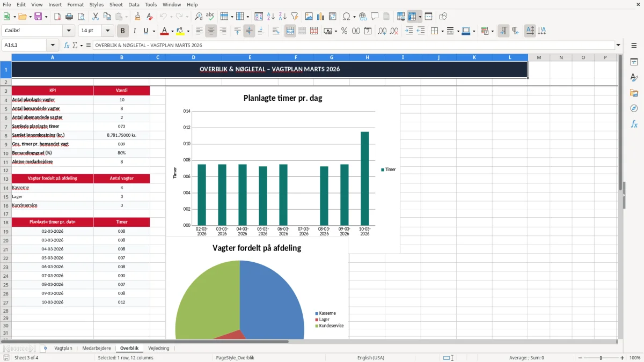Toggle Italic formatting
The width and height of the screenshot is (644, 362).
[x=134, y=31]
